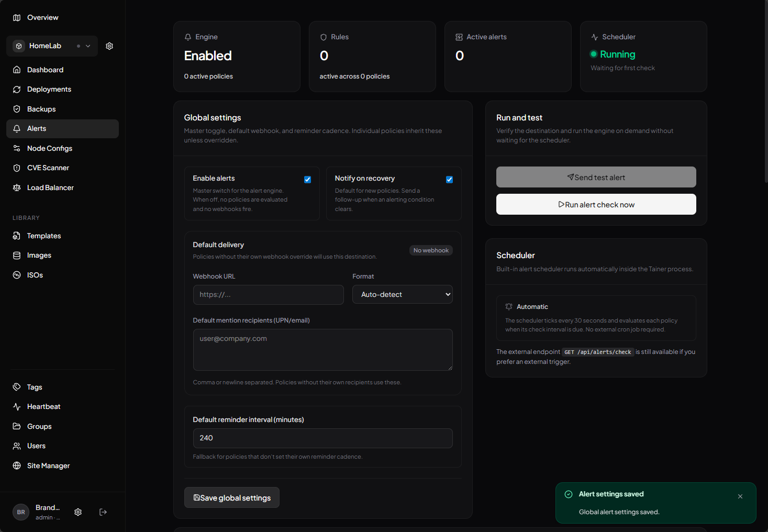Click the Load Balancer scales icon
This screenshot has height=532, width=768.
tap(17, 187)
